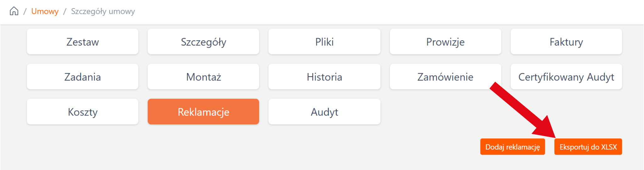Select the Szczegóły umowy breadcrumb item
This screenshot has width=644, height=170.
point(103,11)
